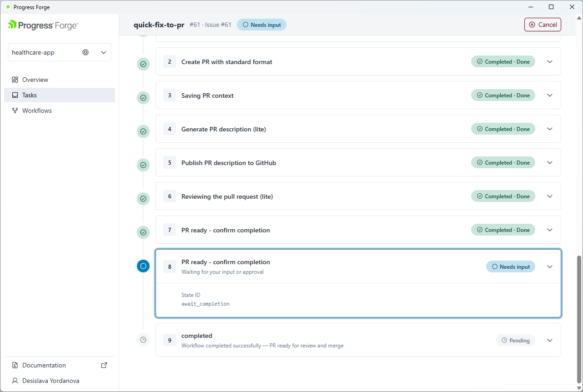Click the step 5 completed check timeline icon

(143, 165)
